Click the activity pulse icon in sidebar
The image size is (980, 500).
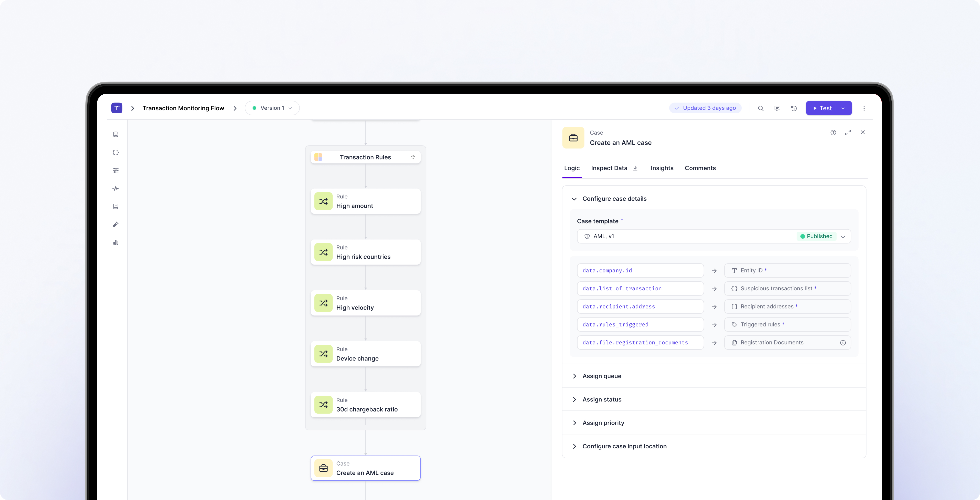(116, 188)
